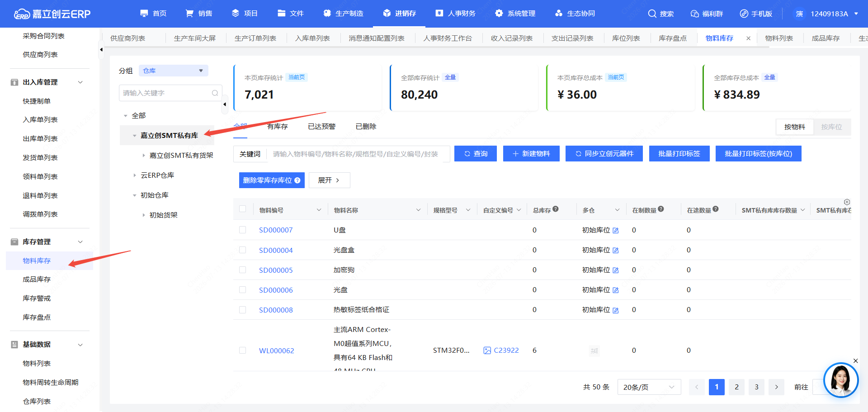Click the 删除零库存库位 button
This screenshot has width=868, height=412.
(x=272, y=180)
